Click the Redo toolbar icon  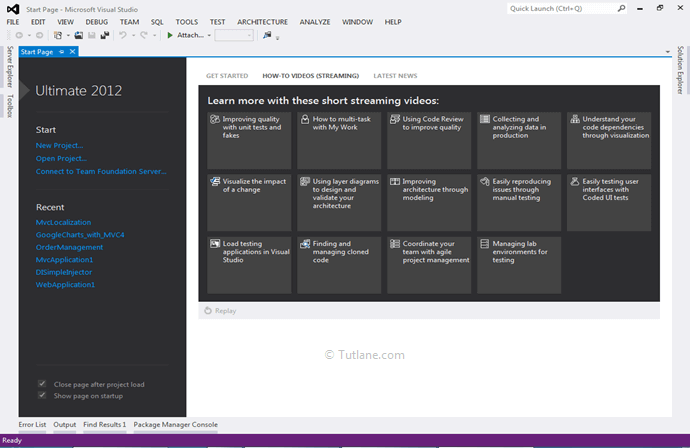pyautogui.click(x=144, y=35)
